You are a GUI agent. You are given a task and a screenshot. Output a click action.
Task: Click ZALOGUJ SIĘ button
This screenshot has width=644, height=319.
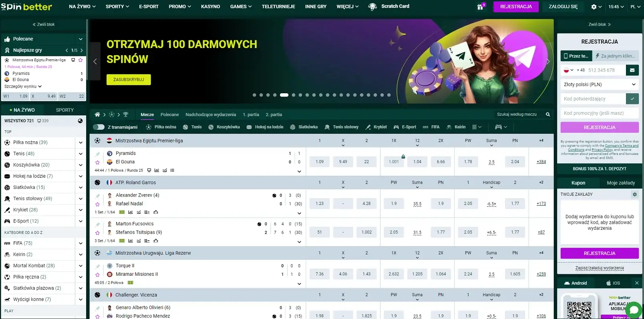[x=563, y=7]
